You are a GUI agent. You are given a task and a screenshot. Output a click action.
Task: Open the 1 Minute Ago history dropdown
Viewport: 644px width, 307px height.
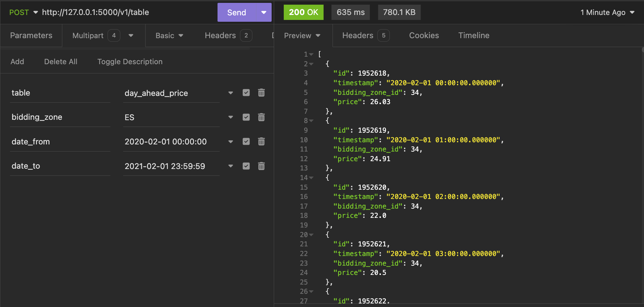tap(607, 12)
